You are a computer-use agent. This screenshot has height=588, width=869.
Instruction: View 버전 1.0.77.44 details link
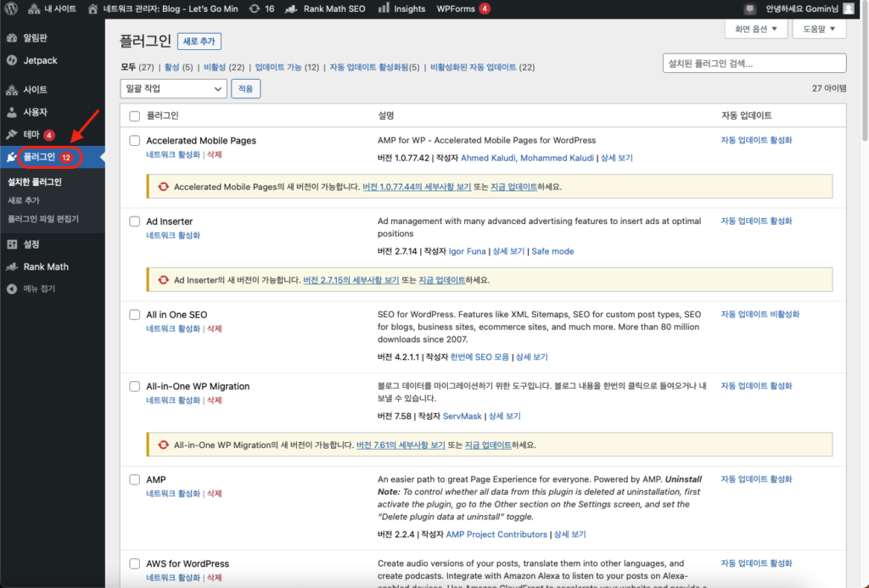[x=417, y=187]
